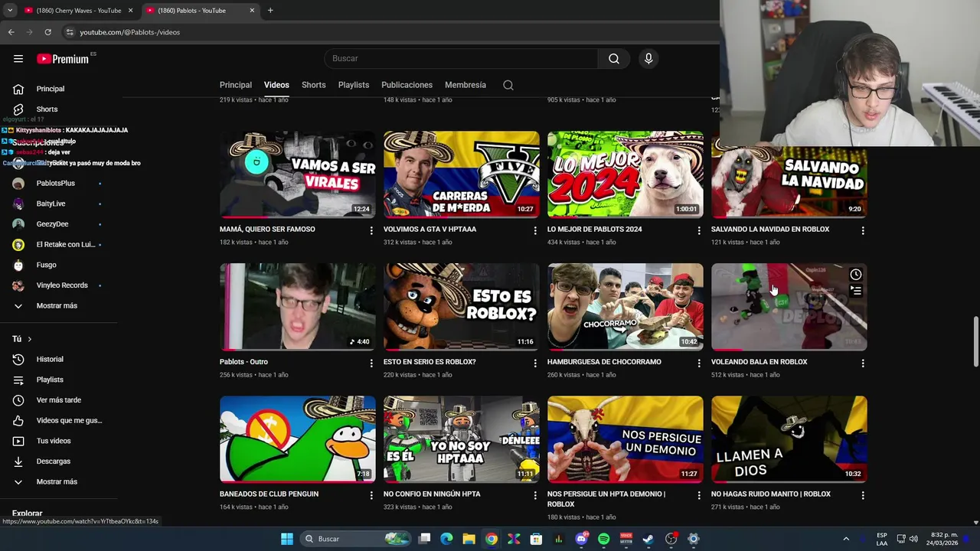Open HAMBURGUESA DE CHOCORRAMO thumbnail
Screen dimensions: 980x551
tap(626, 307)
